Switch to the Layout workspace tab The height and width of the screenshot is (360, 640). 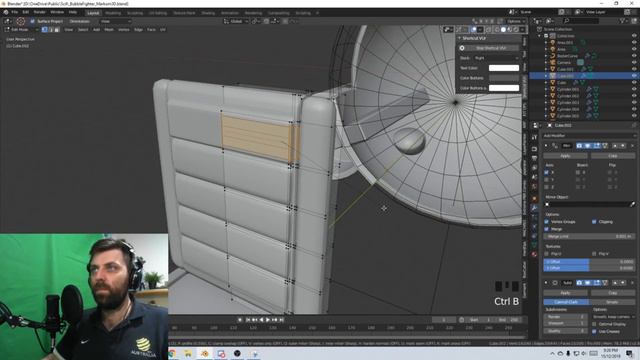tap(93, 13)
